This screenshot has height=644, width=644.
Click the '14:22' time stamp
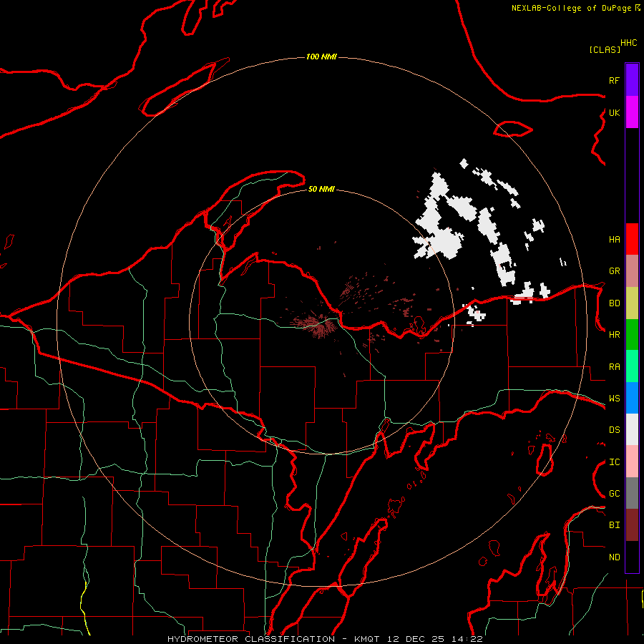(x=467, y=639)
